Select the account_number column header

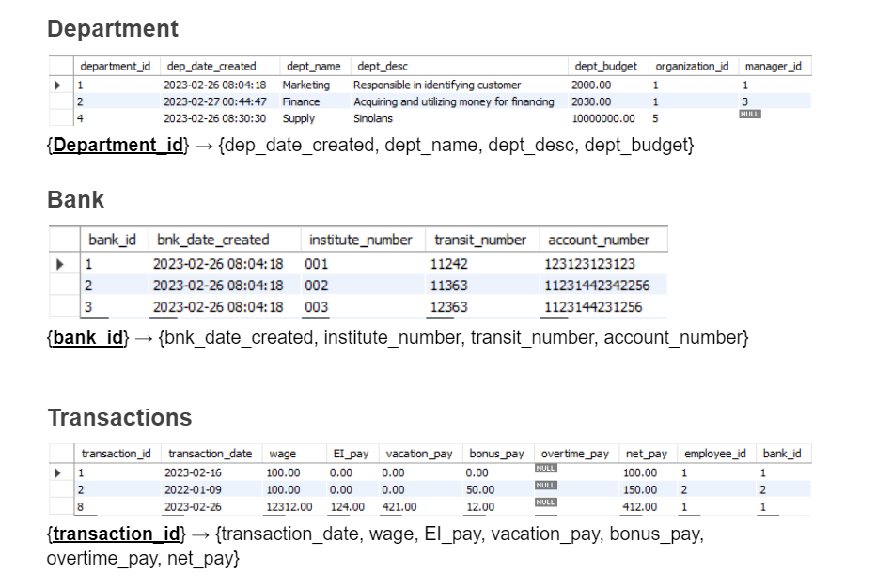pos(600,240)
